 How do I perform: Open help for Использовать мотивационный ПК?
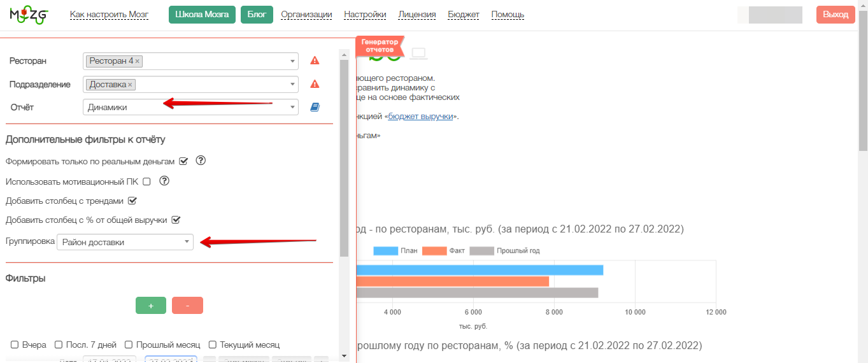click(164, 181)
